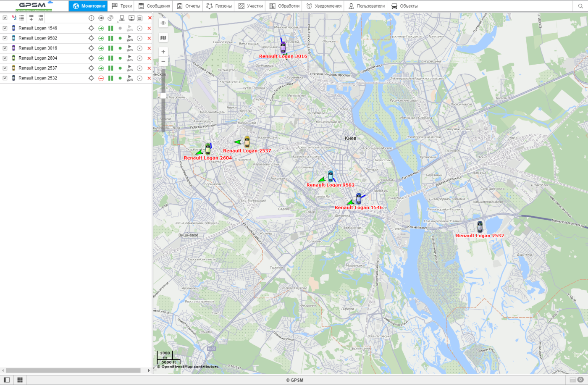This screenshot has height=386, width=588.
Task: Open dropdown circle for Renault Logan 1546
Action: (139, 28)
